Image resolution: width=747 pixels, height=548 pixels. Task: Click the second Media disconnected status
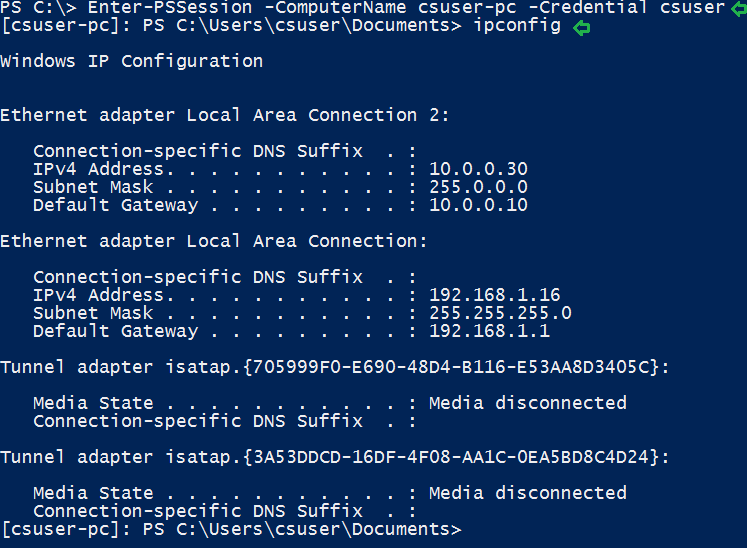[x=527, y=493]
